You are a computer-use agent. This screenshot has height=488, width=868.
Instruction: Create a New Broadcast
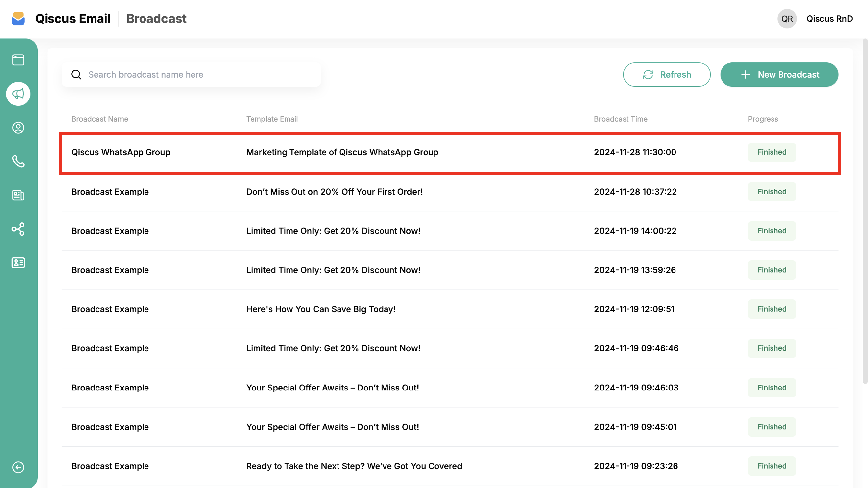click(779, 75)
